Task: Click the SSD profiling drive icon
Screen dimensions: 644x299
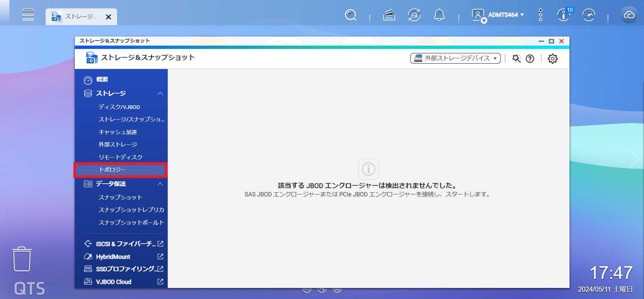Action: 88,268
